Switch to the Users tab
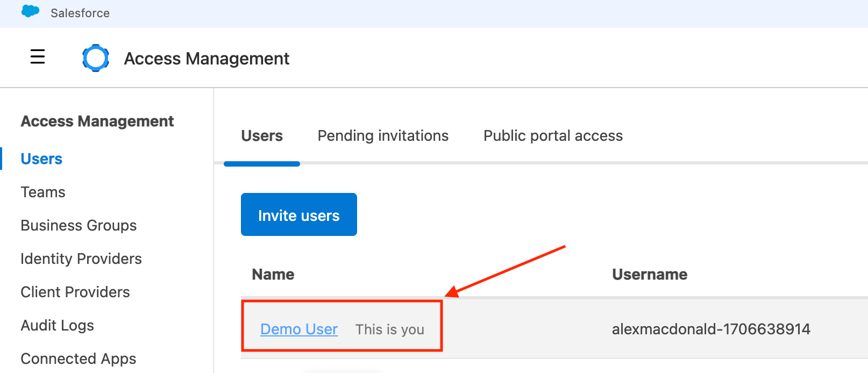The width and height of the screenshot is (868, 373). pos(262,136)
